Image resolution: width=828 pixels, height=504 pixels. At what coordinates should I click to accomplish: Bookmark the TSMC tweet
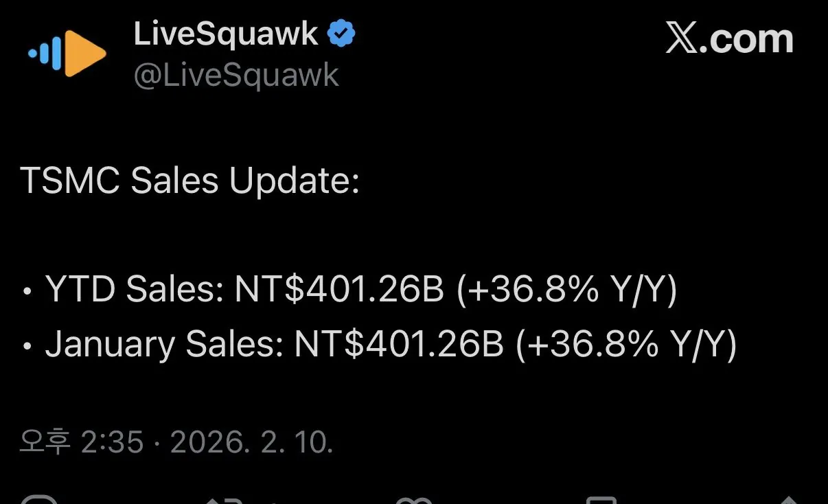pos(602,500)
